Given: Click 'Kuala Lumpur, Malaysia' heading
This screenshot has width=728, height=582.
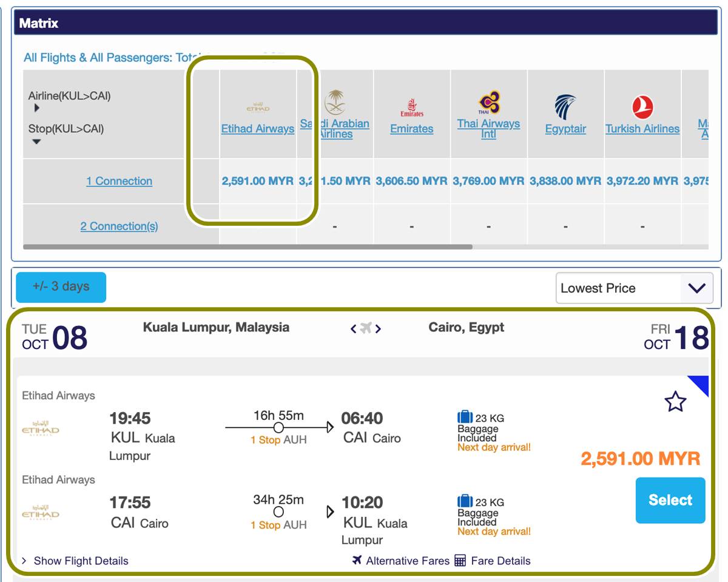Looking at the screenshot, I should pyautogui.click(x=216, y=327).
